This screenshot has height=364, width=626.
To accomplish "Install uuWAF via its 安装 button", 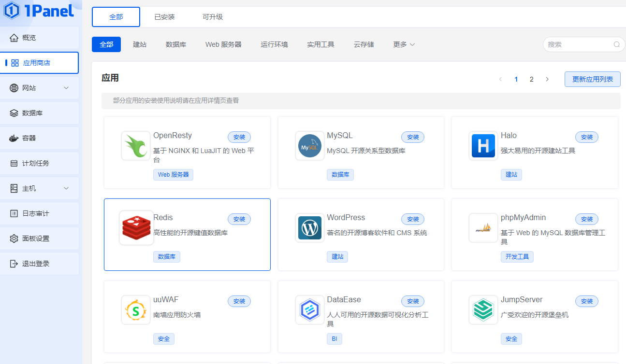I will click(x=239, y=301).
